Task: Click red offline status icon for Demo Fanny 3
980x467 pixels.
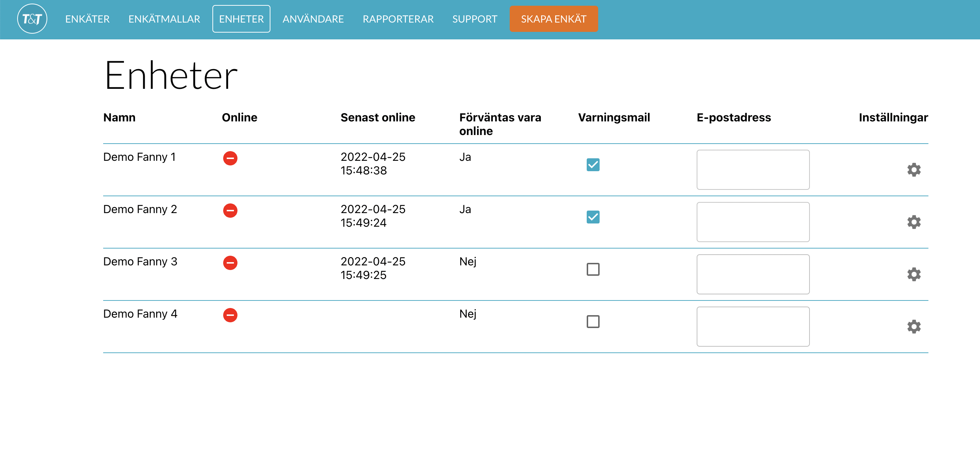Action: coord(230,263)
